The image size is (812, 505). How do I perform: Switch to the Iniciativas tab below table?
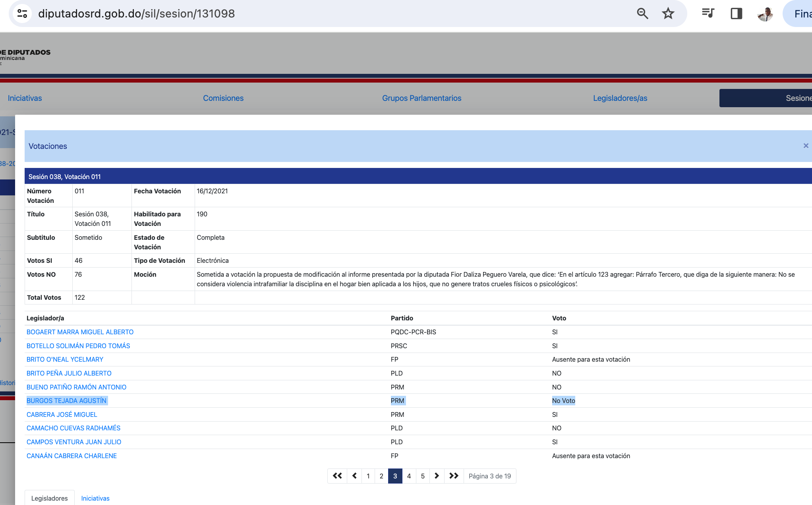[95, 498]
